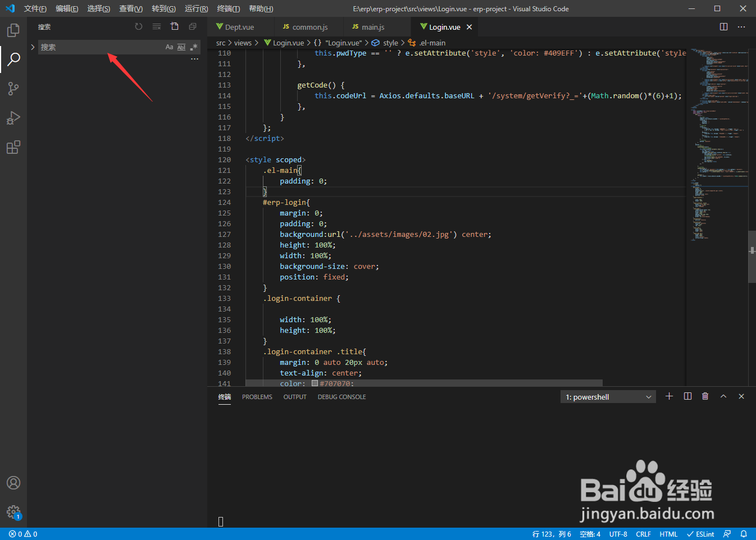Change language mode via HTML status
This screenshot has width=756, height=540.
[x=668, y=534]
